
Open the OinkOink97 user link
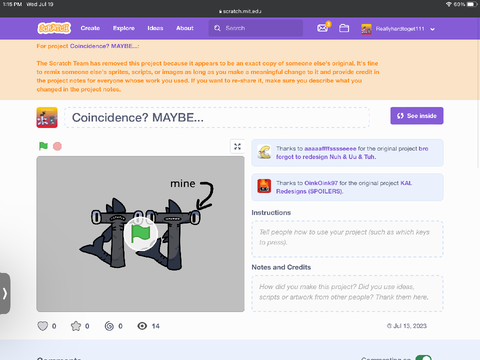pos(321,183)
